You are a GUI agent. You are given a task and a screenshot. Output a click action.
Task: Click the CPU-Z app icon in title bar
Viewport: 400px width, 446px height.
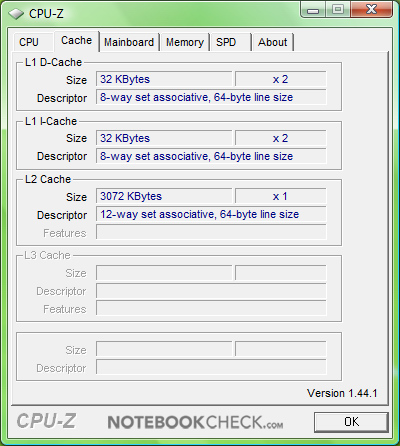pos(15,14)
